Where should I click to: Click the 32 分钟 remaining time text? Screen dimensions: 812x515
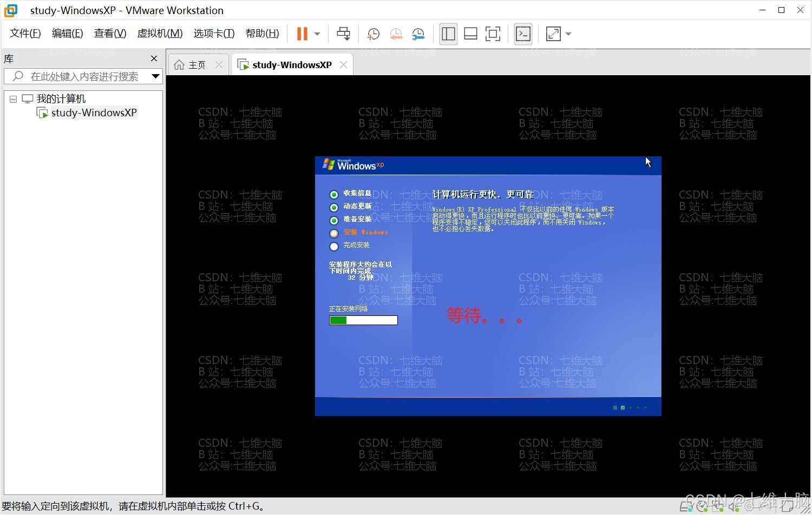361,278
